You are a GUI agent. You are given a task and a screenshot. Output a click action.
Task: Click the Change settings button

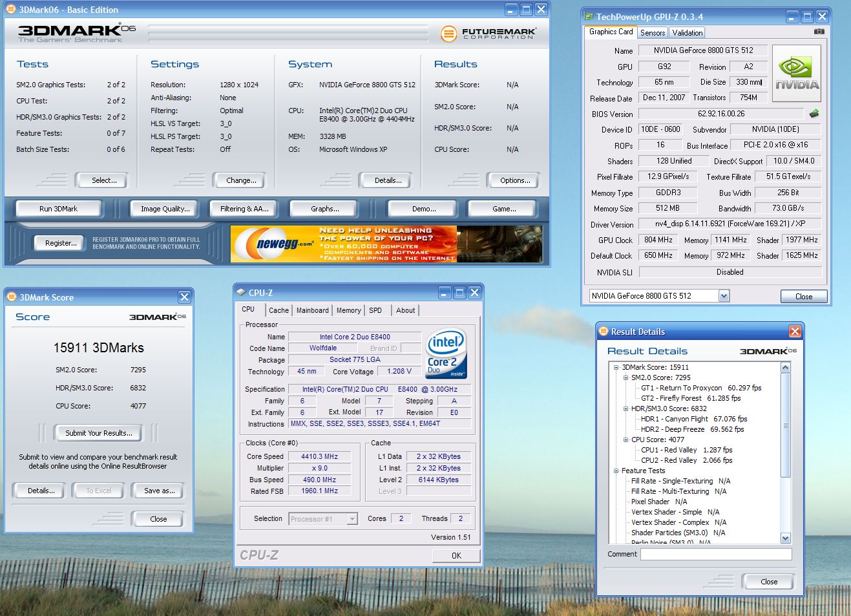tap(240, 180)
